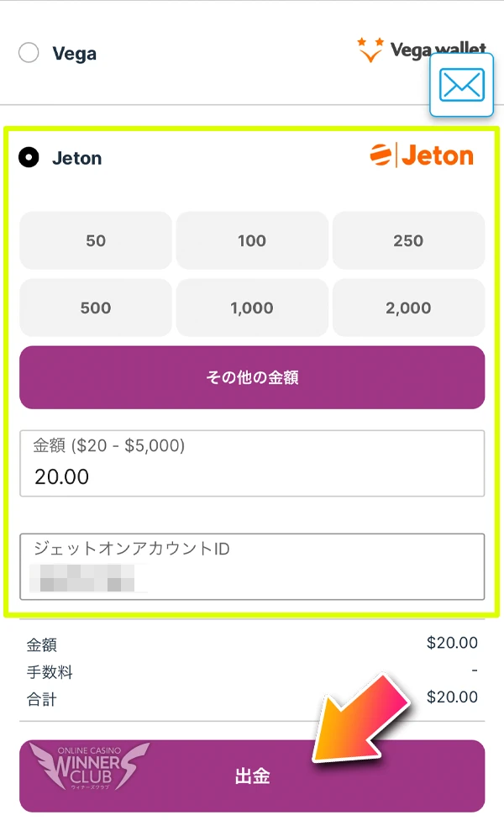Screen dimensions: 504x831
Task: Click the 金額 amount input field
Action: click(252, 463)
